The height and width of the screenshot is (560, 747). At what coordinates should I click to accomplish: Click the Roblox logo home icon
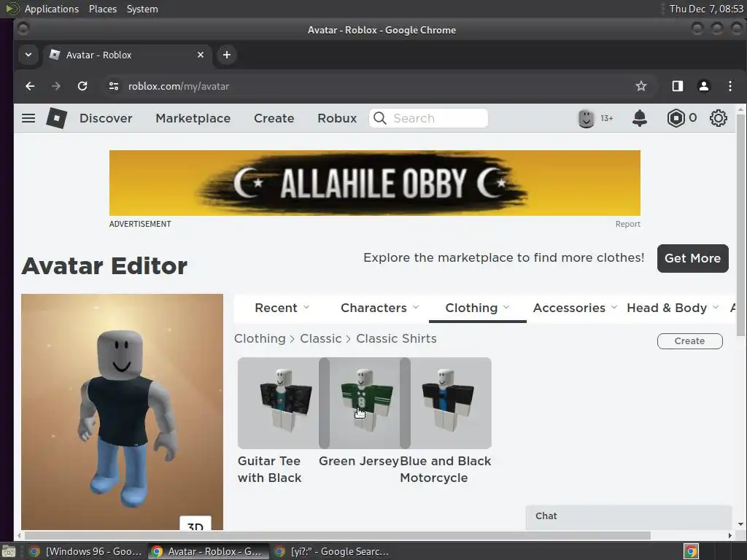coord(57,118)
